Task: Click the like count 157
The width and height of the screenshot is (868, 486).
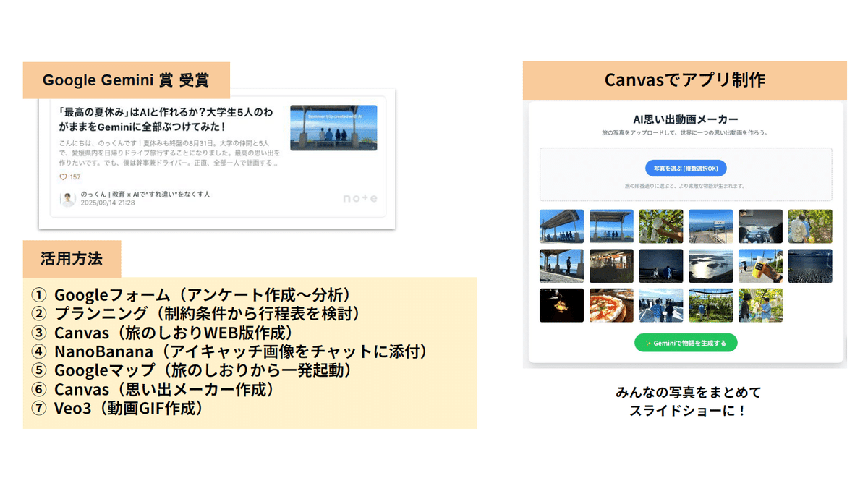Action: coord(75,177)
